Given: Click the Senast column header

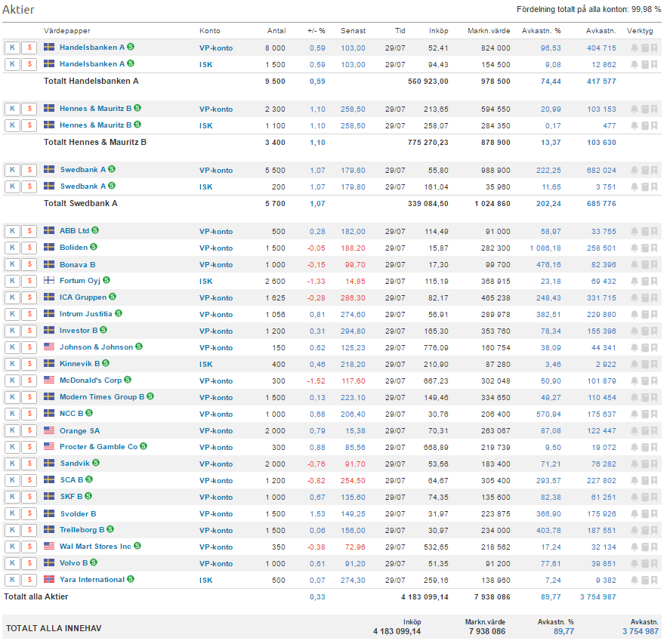Looking at the screenshot, I should (353, 31).
